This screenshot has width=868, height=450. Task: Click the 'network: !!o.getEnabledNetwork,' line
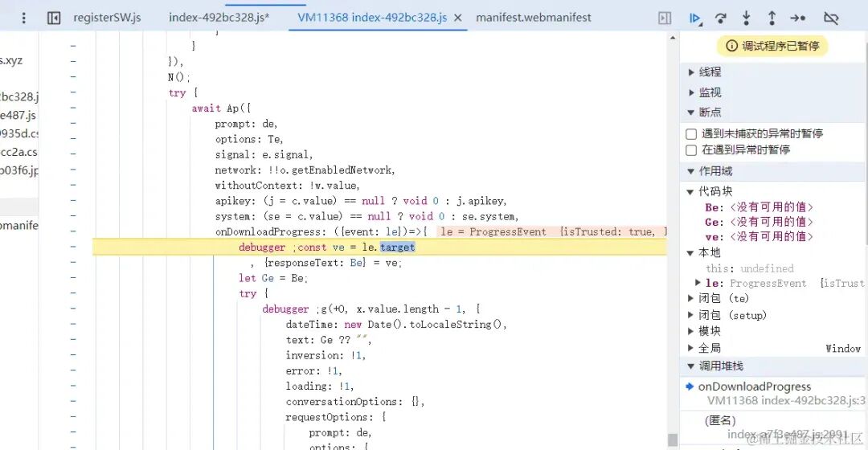[305, 170]
